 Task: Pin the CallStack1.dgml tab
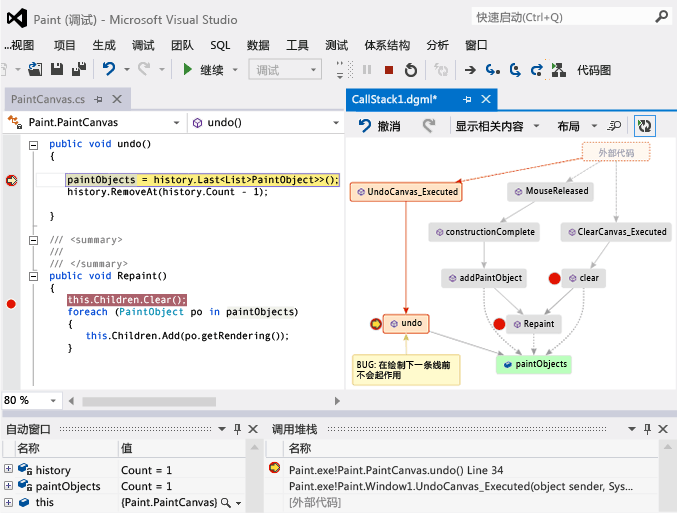pyautogui.click(x=466, y=100)
